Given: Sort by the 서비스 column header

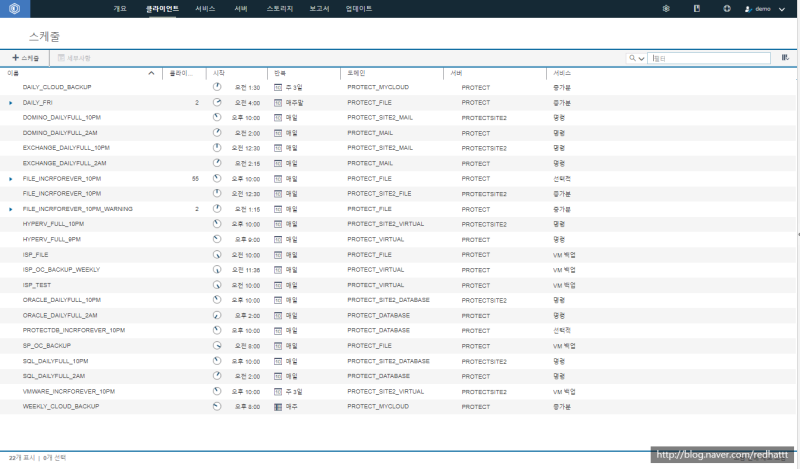Looking at the screenshot, I should 562,73.
